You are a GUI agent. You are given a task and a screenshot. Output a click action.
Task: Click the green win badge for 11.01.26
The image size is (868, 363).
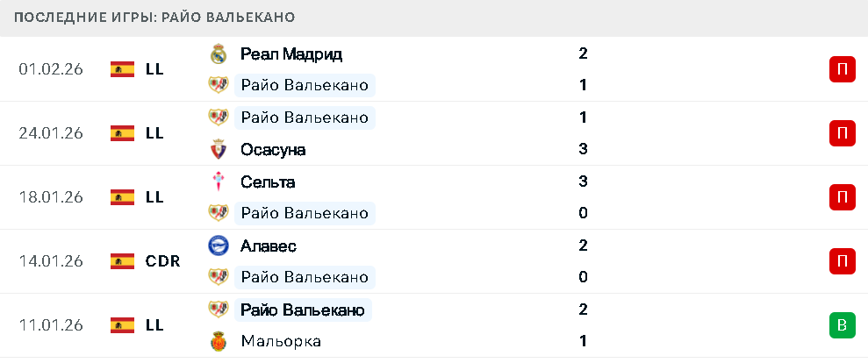tap(842, 325)
